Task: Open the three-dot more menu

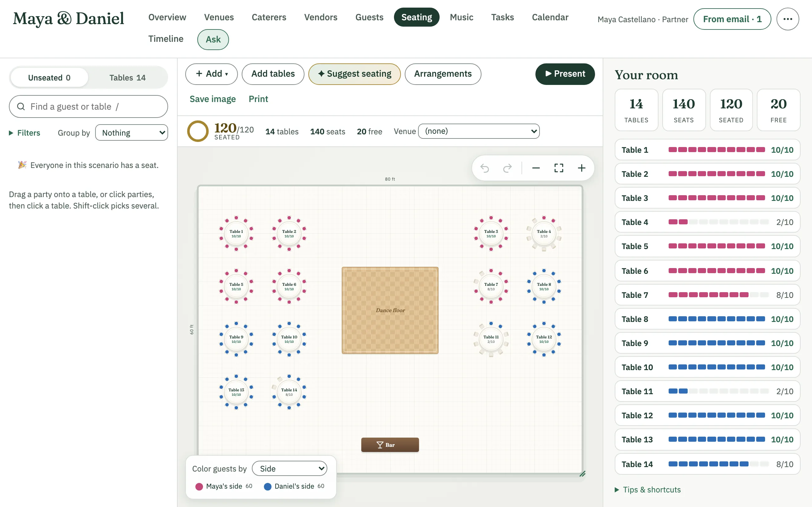Action: coord(788,19)
